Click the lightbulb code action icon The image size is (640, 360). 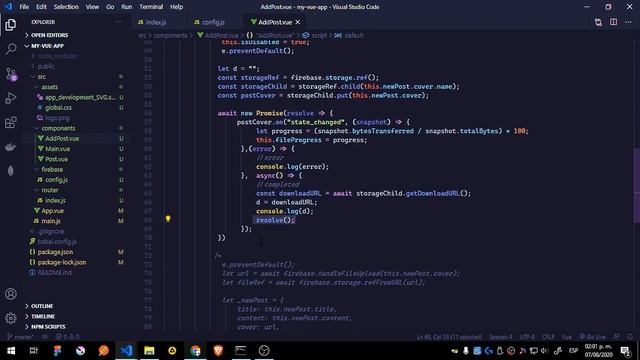pos(168,219)
